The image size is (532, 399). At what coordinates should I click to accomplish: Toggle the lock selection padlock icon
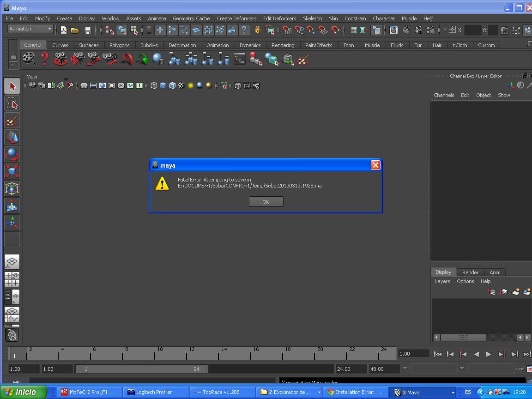point(258,30)
